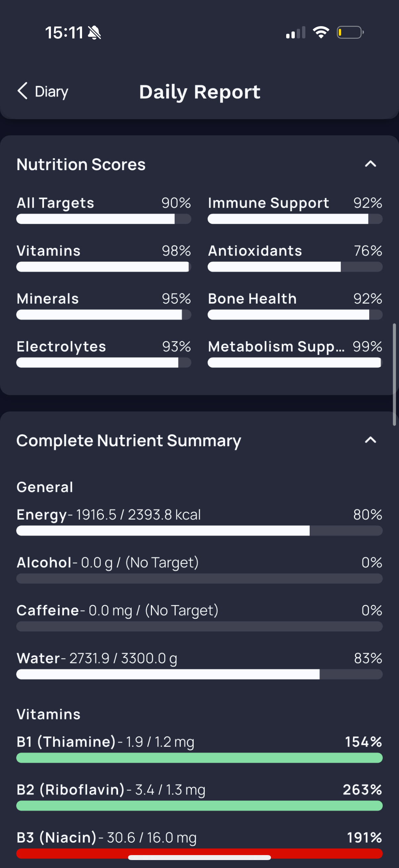Image resolution: width=399 pixels, height=868 pixels.
Task: Tap the battery indicator icon
Action: pos(350,32)
